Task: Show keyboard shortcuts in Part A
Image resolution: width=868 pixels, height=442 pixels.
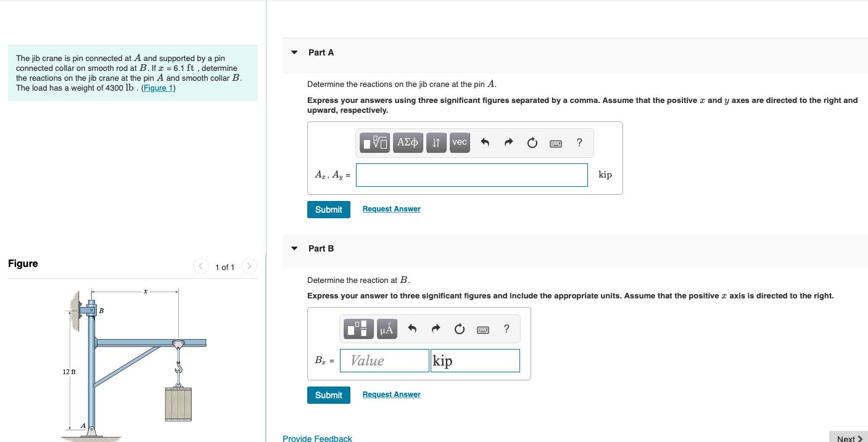Action: (556, 143)
